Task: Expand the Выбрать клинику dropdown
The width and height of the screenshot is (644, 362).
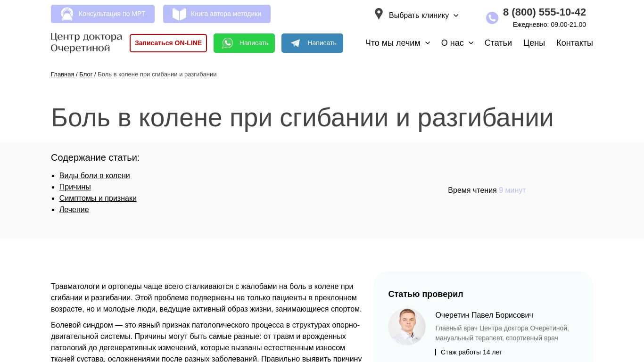Action: coord(423,16)
